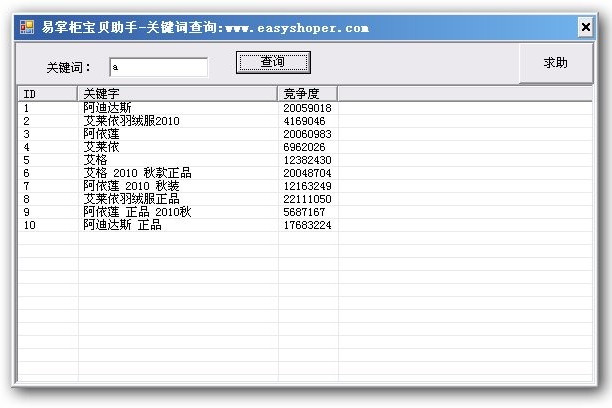
Task: Sort by the 关键字 column header
Action: (178, 94)
